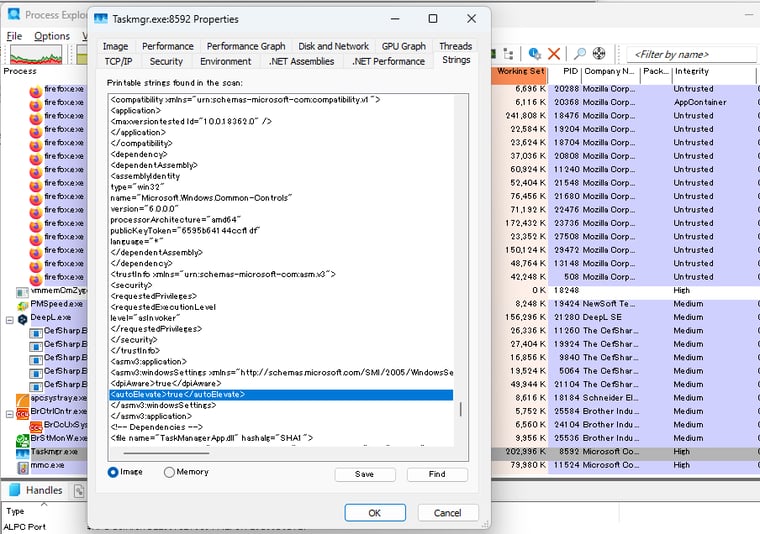Select the level="asInvoker" string line

tap(145, 318)
